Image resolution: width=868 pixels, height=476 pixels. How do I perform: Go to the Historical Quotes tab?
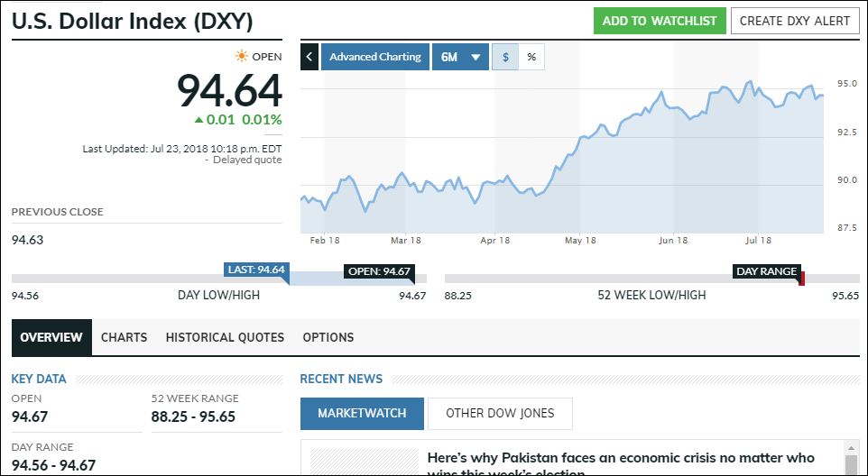point(225,337)
